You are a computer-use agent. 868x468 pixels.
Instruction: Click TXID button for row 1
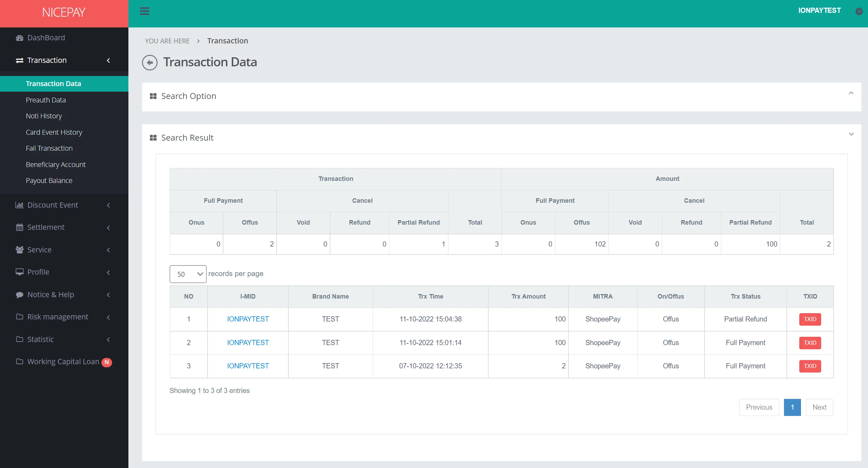click(810, 319)
